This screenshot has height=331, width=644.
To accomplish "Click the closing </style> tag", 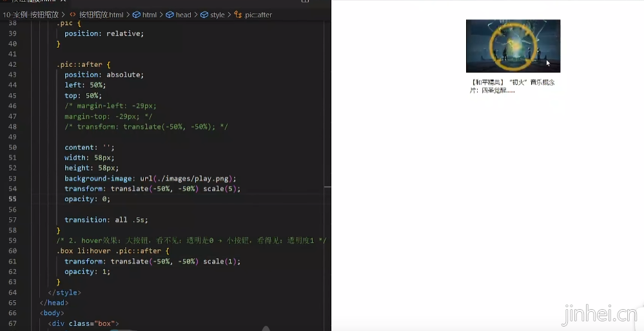I will (64, 292).
